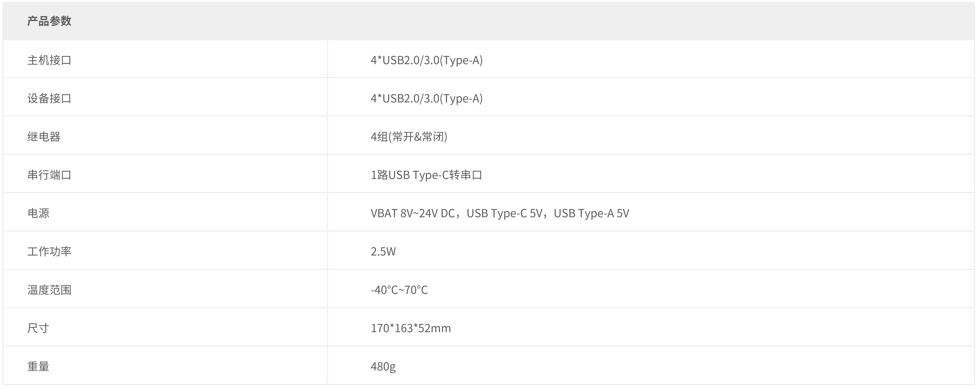The height and width of the screenshot is (389, 980).
Task: Select the 主机接口 row label
Action: coord(49,60)
